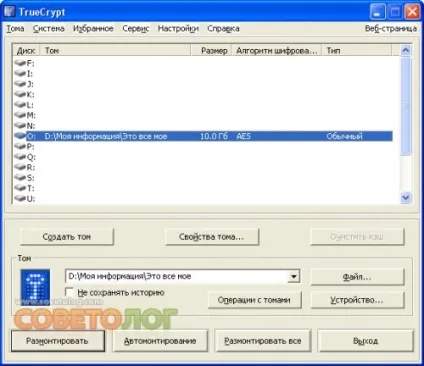Click the 'Обычный' type cell
This screenshot has width=424, height=366.
(344, 136)
